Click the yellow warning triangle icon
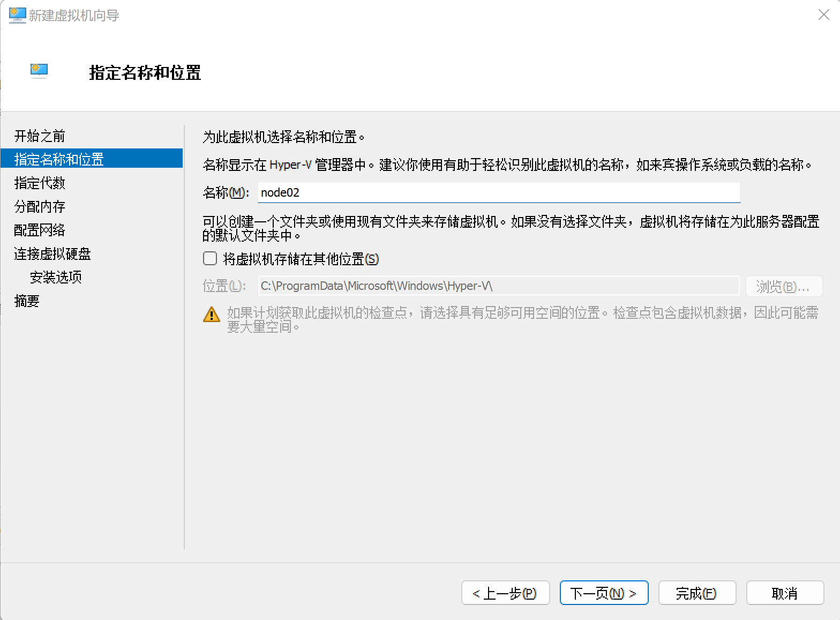This screenshot has width=840, height=620. 212,314
